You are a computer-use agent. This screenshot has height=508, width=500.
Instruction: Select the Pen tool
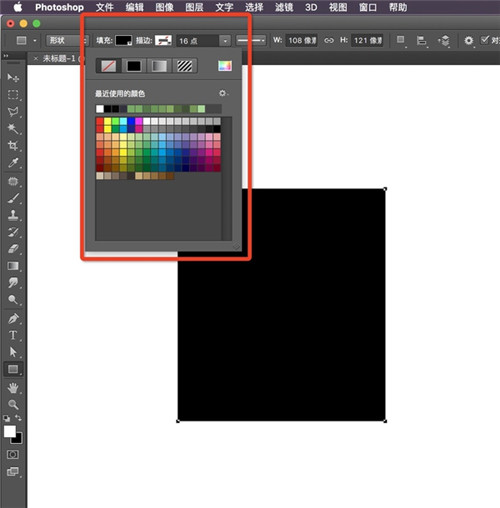[13, 319]
